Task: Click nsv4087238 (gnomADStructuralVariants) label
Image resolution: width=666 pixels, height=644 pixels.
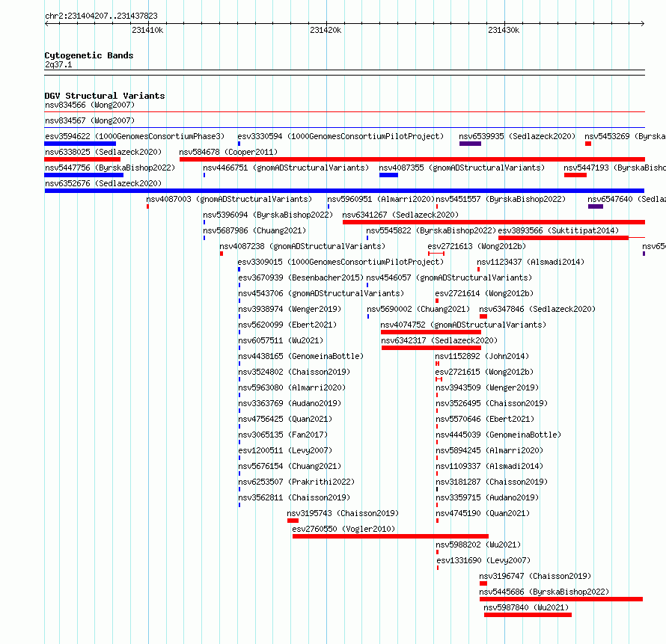Action: pyautogui.click(x=302, y=246)
